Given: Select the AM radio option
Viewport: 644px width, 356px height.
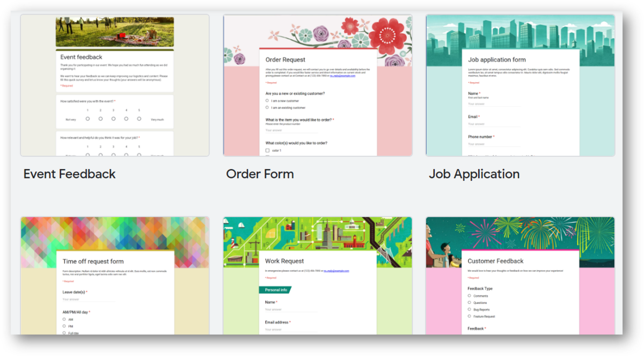Looking at the screenshot, I should pyautogui.click(x=64, y=319).
